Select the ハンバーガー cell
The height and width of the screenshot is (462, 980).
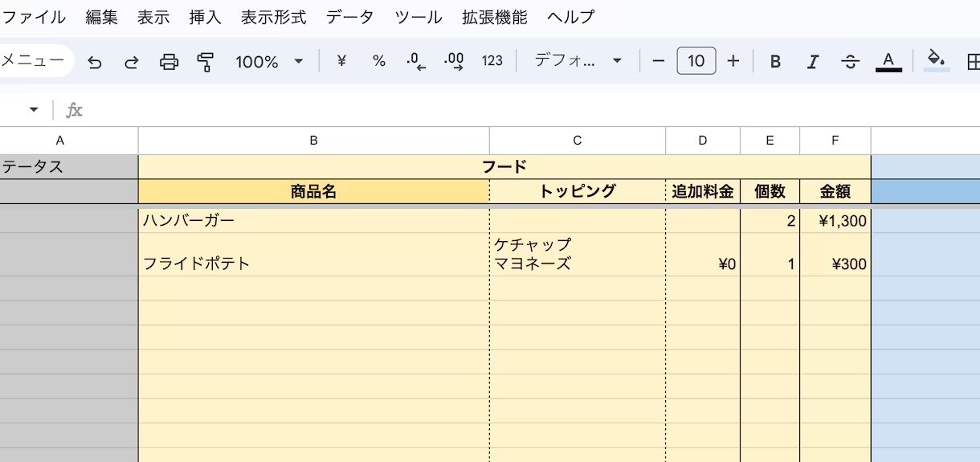pyautogui.click(x=314, y=221)
